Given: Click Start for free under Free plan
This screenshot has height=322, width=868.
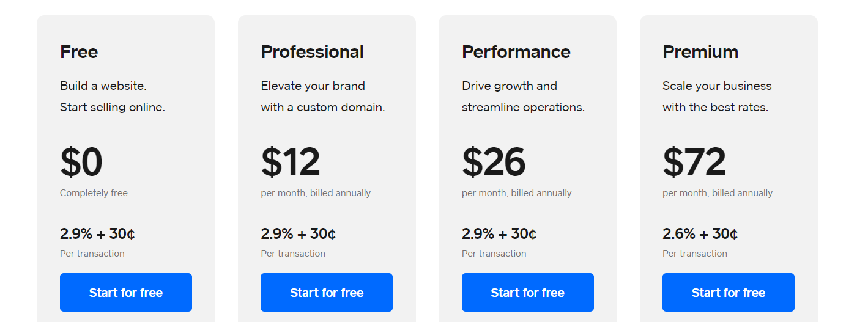Looking at the screenshot, I should [x=125, y=293].
